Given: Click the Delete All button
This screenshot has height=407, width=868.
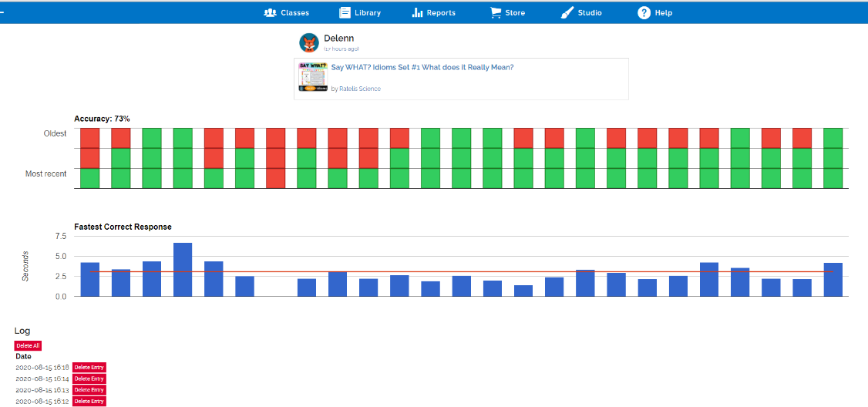Looking at the screenshot, I should point(28,345).
